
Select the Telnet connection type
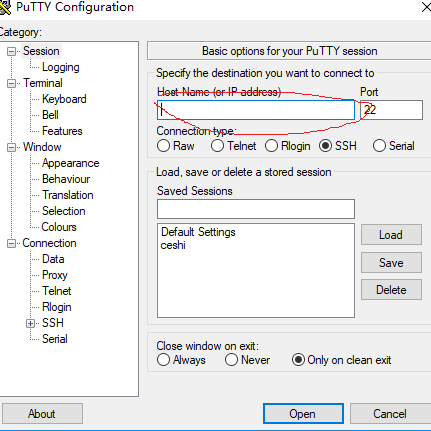click(217, 146)
